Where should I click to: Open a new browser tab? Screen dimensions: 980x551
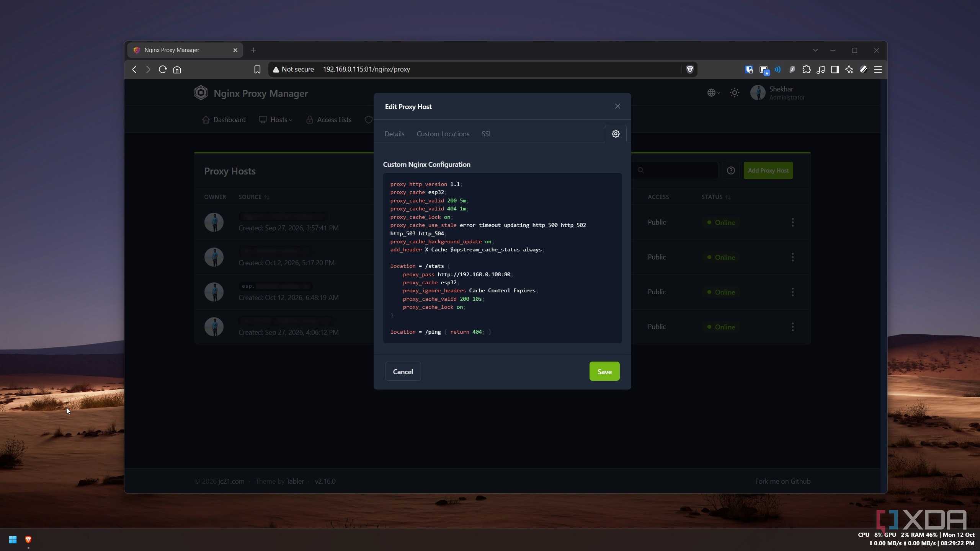253,50
